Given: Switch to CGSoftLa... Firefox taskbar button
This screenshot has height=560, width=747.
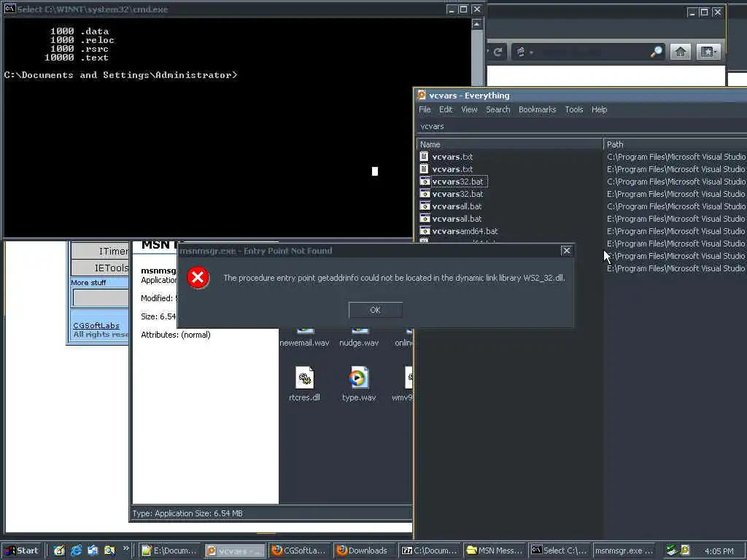Looking at the screenshot, I should [x=299, y=551].
